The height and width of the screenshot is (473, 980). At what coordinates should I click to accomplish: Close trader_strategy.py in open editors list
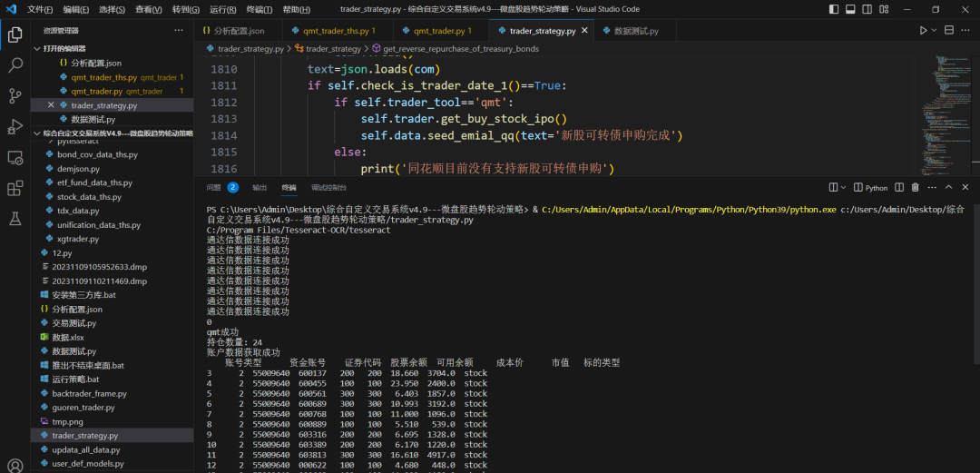tap(51, 105)
